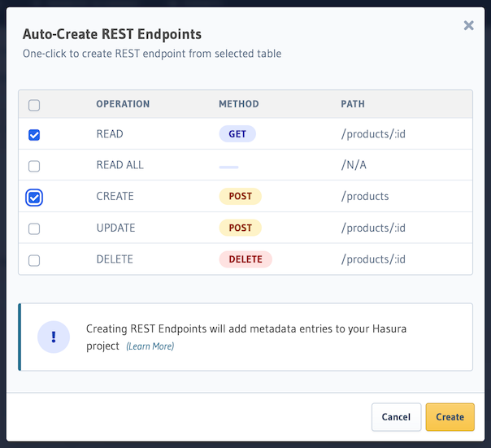Viewport: 491px width, 448px height.
Task: Click /products/:id path in UPDATE row
Action: (373, 228)
